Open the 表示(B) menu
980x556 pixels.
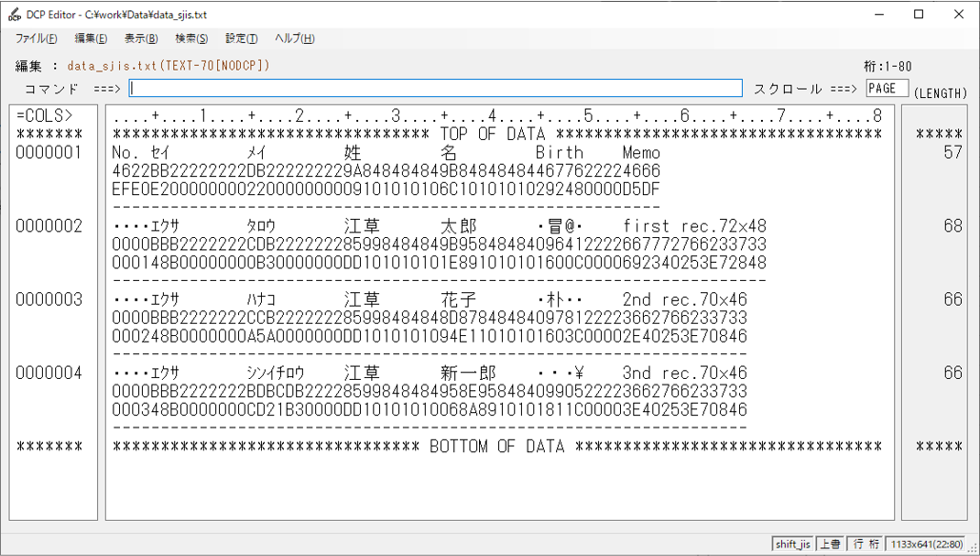coord(141,39)
